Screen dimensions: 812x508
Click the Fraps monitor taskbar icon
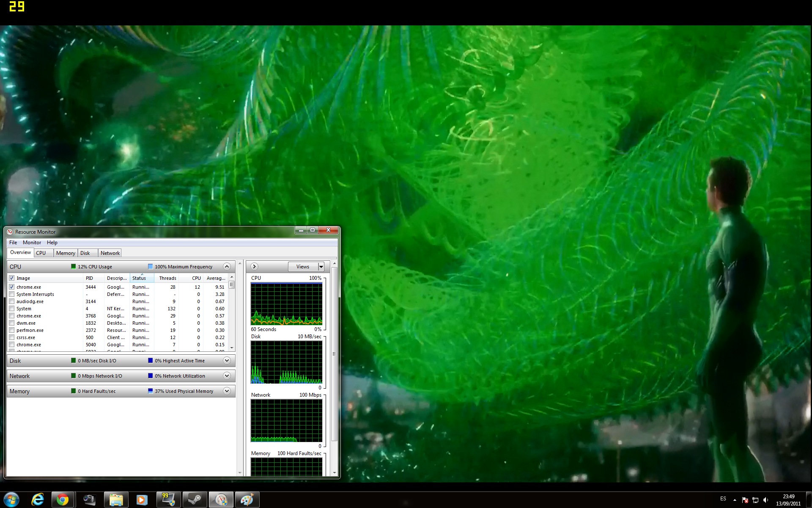point(168,500)
